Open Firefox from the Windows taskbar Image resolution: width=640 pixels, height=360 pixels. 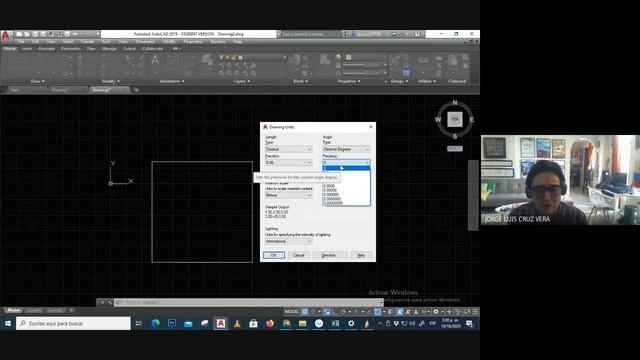click(x=270, y=324)
